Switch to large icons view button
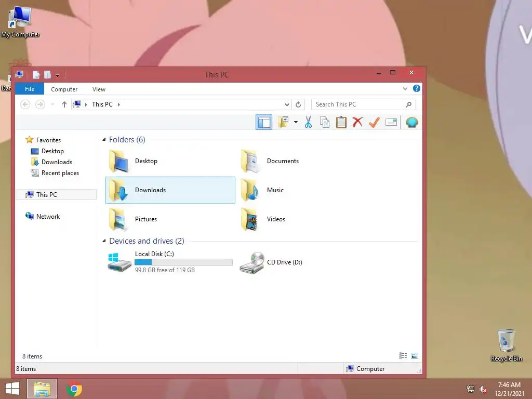Viewport: 532px width, 399px height. pyautogui.click(x=415, y=355)
